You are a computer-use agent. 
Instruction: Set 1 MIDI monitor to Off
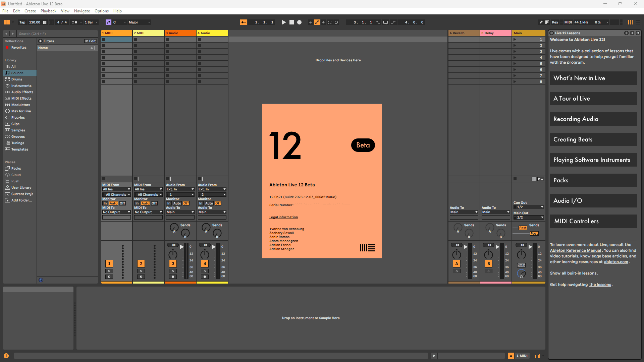(x=122, y=203)
